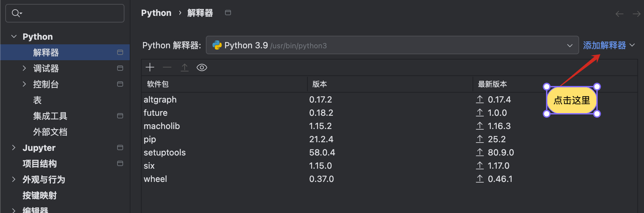Click the add package plus icon
The height and width of the screenshot is (213, 644).
pos(150,67)
